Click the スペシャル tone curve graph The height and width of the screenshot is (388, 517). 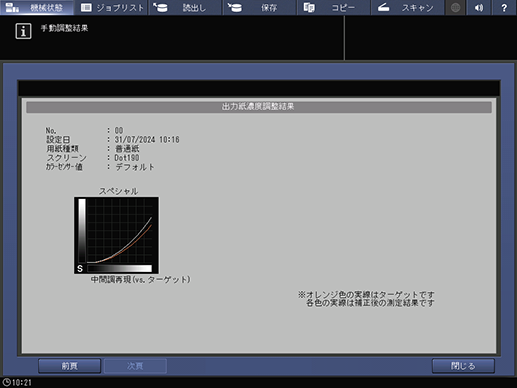pyautogui.click(x=116, y=235)
